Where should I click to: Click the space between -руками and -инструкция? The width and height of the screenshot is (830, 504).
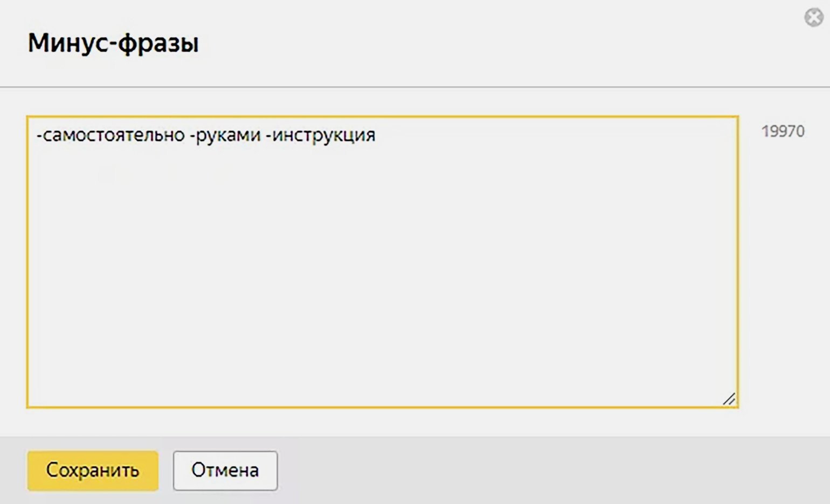tap(264, 135)
